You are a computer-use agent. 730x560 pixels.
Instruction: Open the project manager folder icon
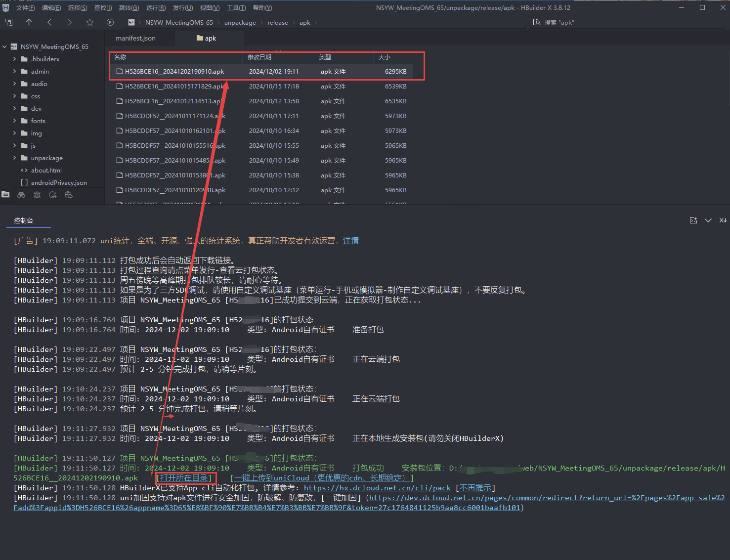(5, 195)
